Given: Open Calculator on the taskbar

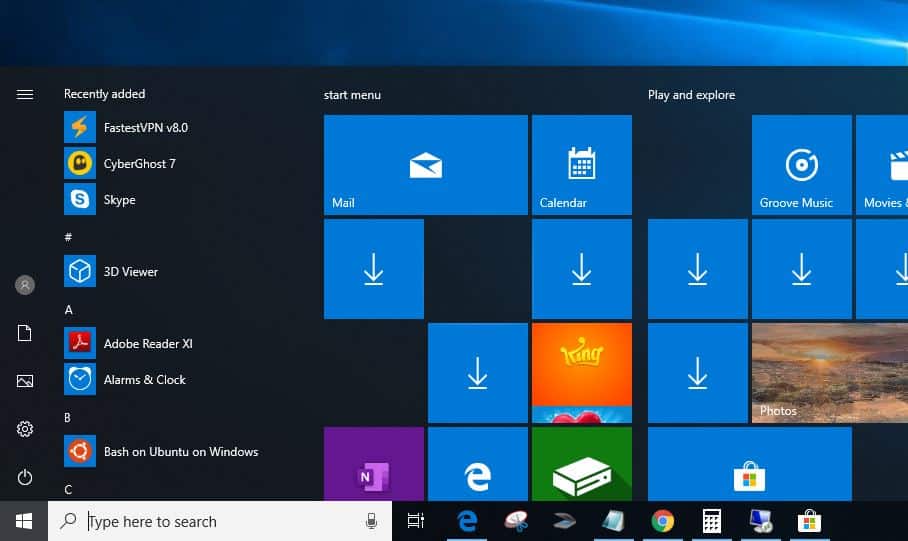Looking at the screenshot, I should point(712,521).
